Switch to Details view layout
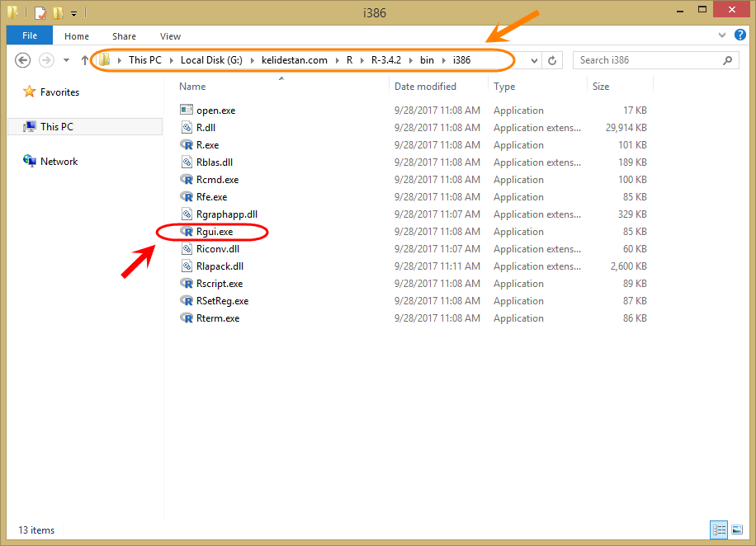The height and width of the screenshot is (546, 756). 719,530
